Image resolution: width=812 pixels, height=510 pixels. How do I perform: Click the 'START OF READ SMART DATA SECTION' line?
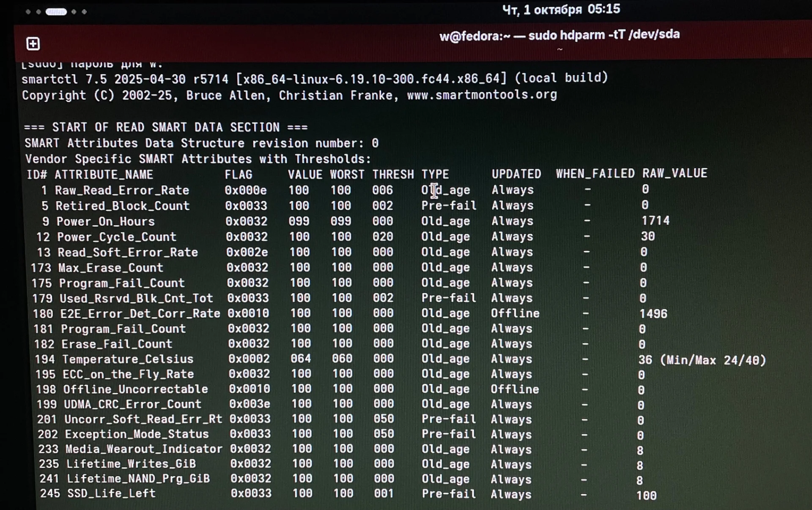click(166, 127)
